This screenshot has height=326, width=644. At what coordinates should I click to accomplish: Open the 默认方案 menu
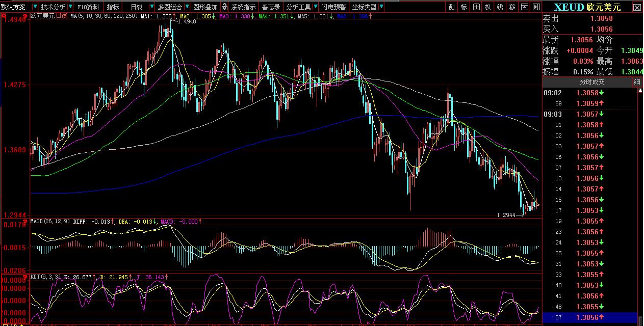pyautogui.click(x=13, y=7)
